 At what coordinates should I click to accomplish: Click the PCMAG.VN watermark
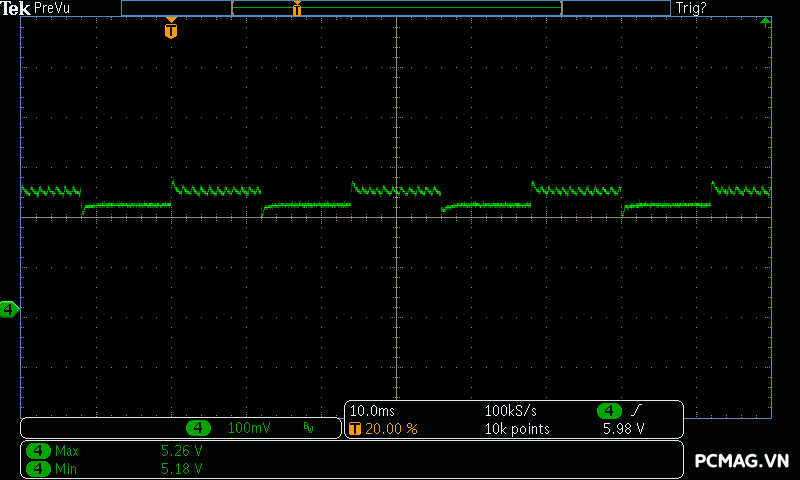741,461
